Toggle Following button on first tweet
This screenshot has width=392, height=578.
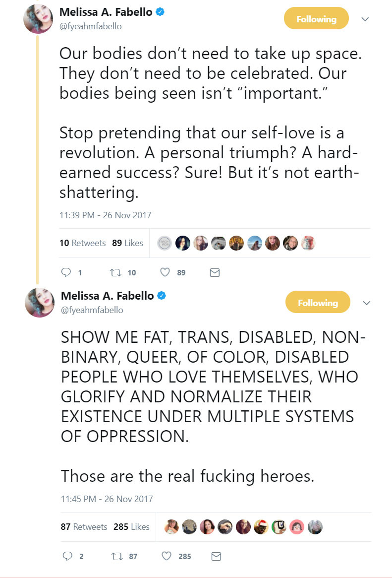click(316, 19)
